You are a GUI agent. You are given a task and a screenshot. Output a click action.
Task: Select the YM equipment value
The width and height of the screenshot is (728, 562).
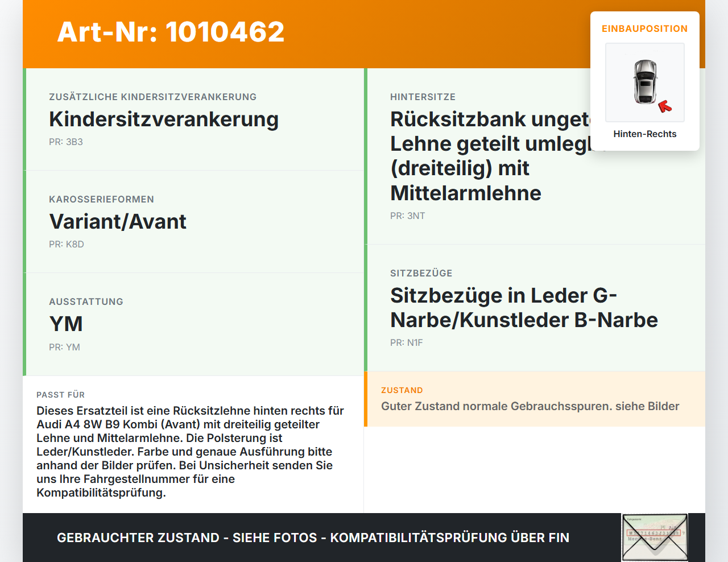[x=66, y=324]
